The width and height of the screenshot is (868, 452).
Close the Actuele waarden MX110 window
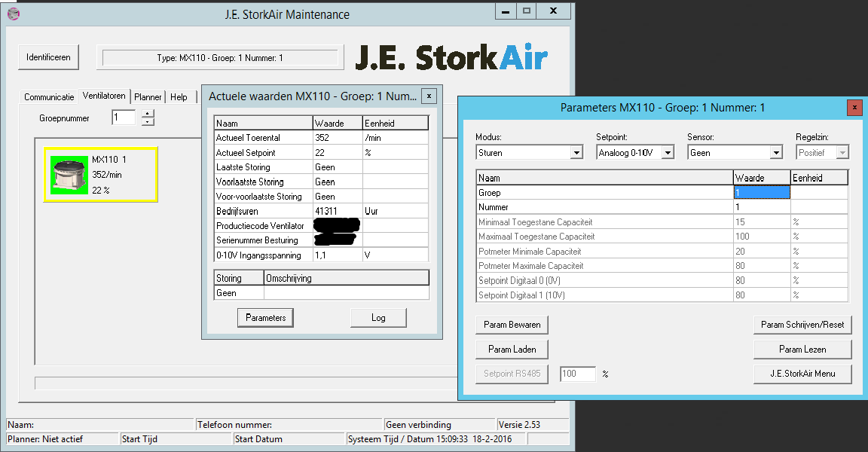[429, 96]
